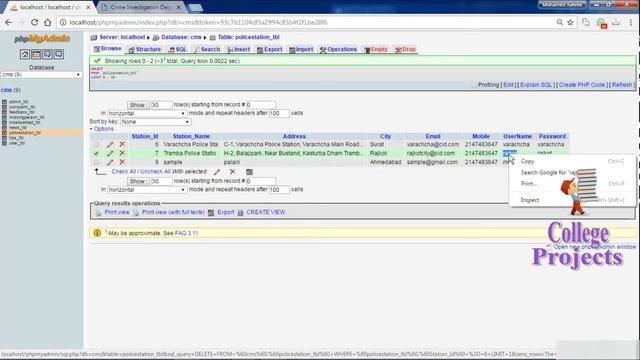The image size is (640, 360).
Task: Tick the checkbox for the sample row
Action: click(x=96, y=162)
